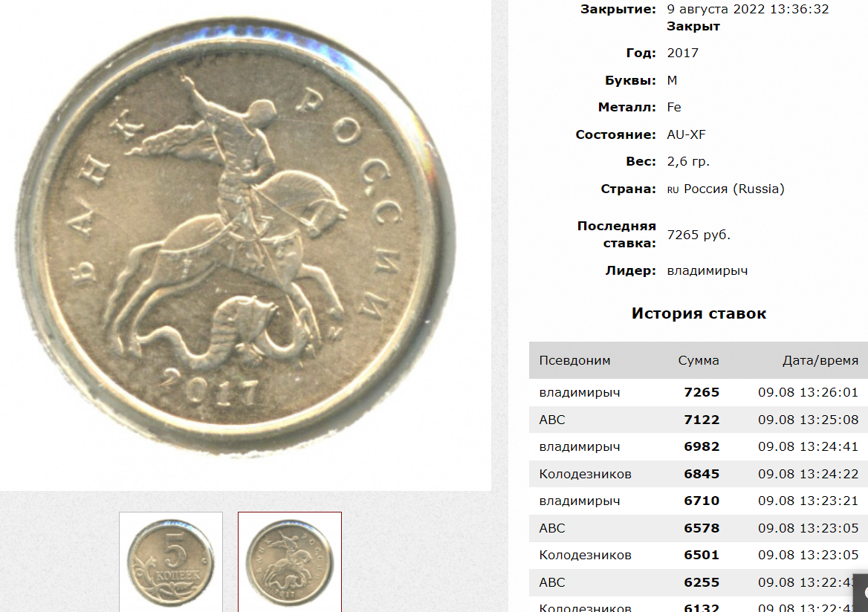Click ABC in the 6578 bid row

pos(552,529)
